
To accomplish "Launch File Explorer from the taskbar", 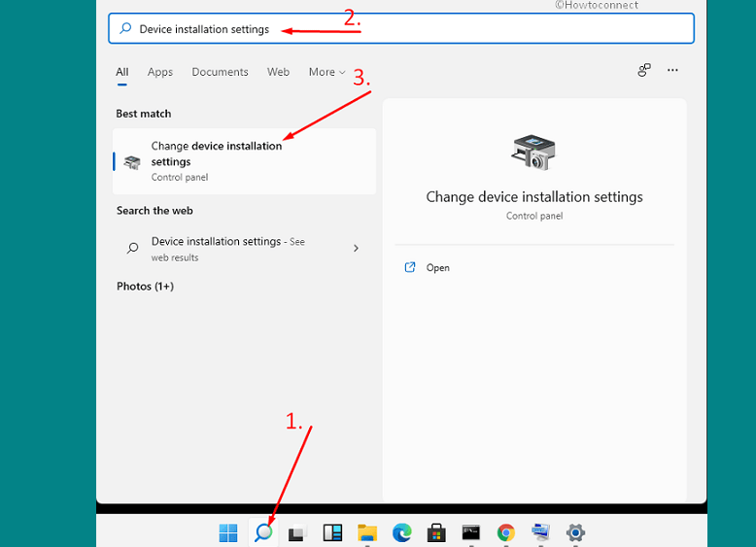I will (367, 533).
